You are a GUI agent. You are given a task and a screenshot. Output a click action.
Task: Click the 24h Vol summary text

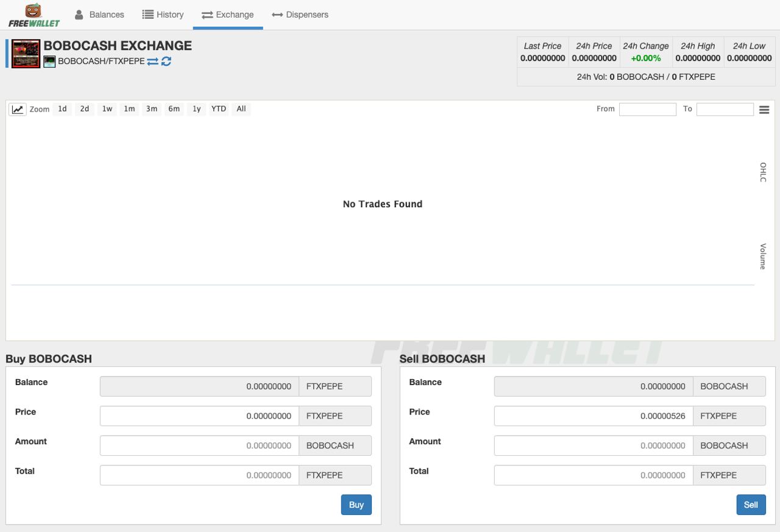[x=646, y=77]
